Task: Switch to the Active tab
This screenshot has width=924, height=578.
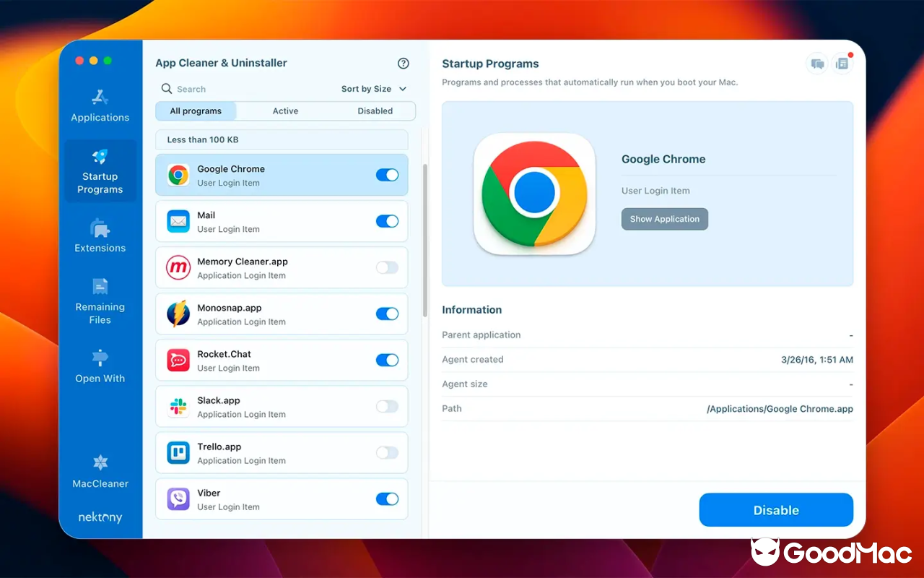Action: [x=285, y=111]
